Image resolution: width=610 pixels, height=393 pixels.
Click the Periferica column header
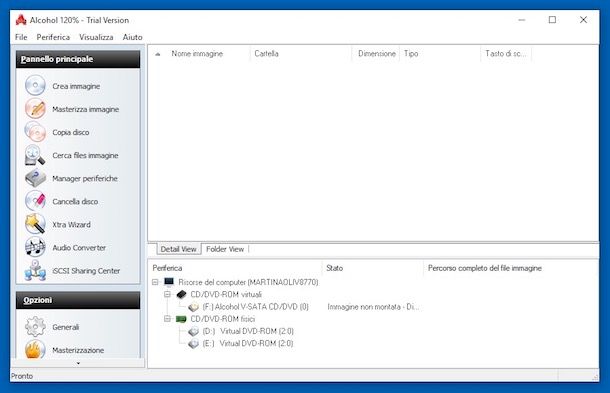[x=167, y=268]
